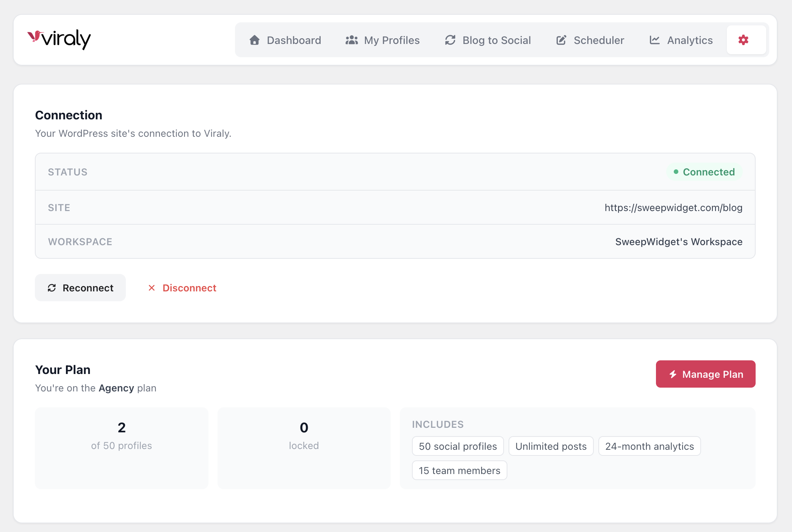
Task: Select the My Profiles people icon
Action: [x=351, y=40]
